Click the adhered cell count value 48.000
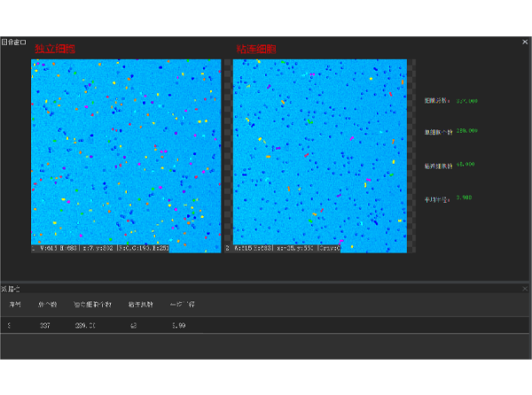This screenshot has width=532, height=395. click(466, 164)
